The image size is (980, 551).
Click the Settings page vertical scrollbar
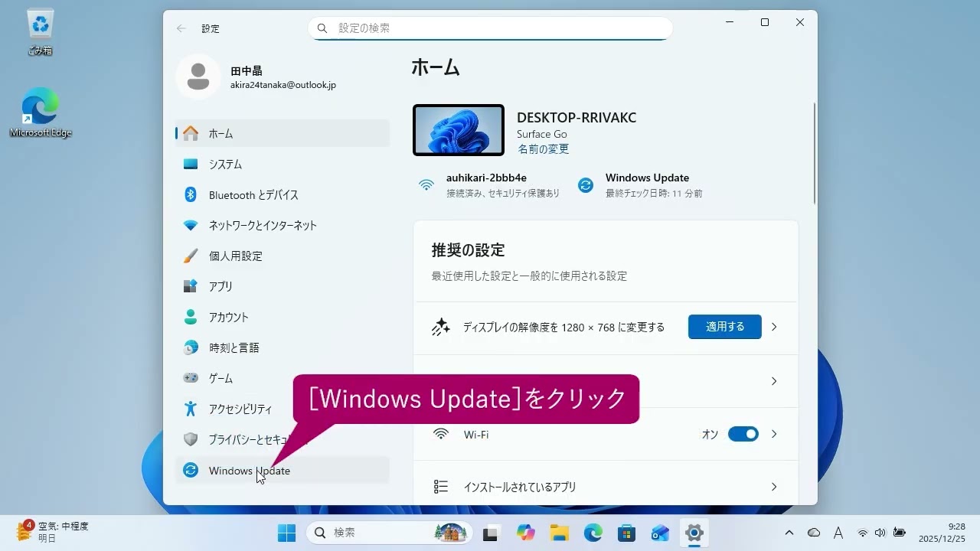815,152
